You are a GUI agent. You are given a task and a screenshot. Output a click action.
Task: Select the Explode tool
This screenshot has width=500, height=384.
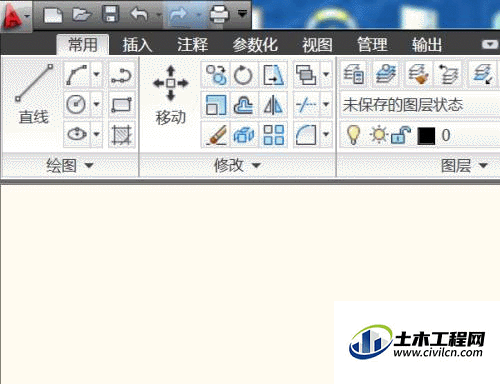coord(243,135)
